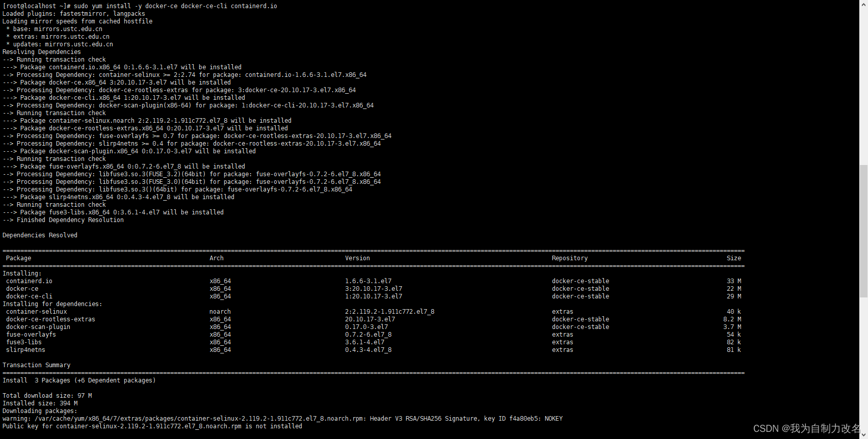The image size is (868, 439).
Task: Click dependency line 'fuse-overlayfs >= 0.7'
Action: (x=197, y=136)
